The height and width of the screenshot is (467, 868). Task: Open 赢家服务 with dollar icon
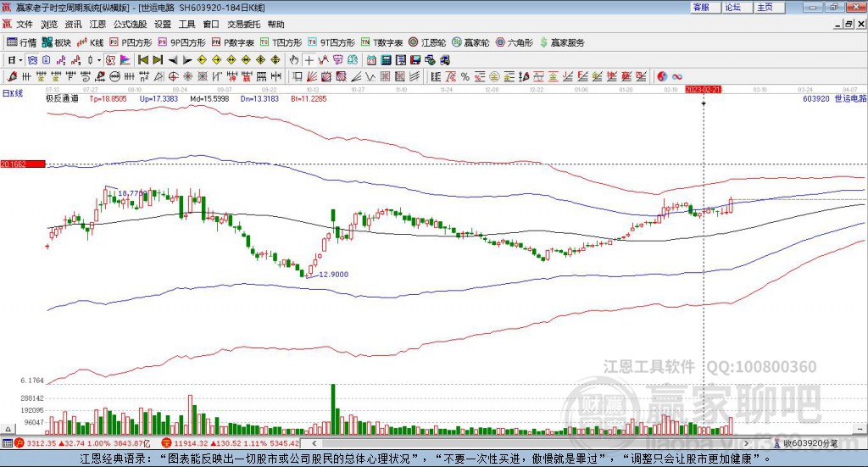(x=562, y=42)
